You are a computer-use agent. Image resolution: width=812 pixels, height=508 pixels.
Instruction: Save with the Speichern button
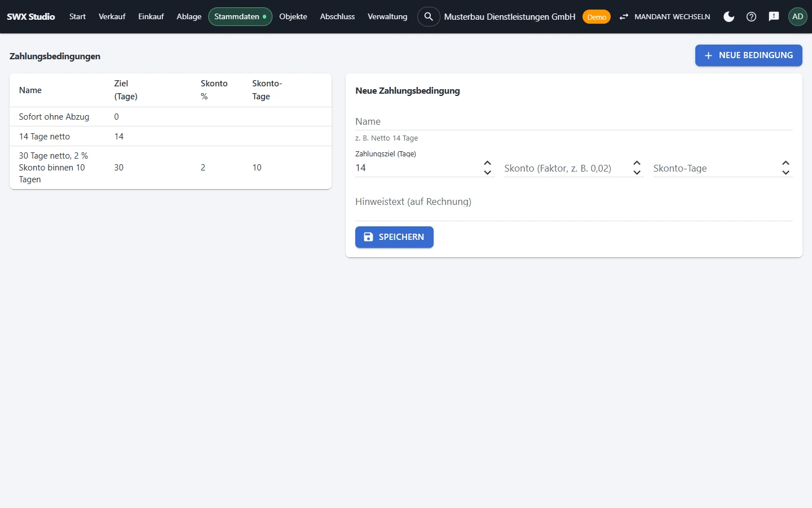pyautogui.click(x=394, y=237)
